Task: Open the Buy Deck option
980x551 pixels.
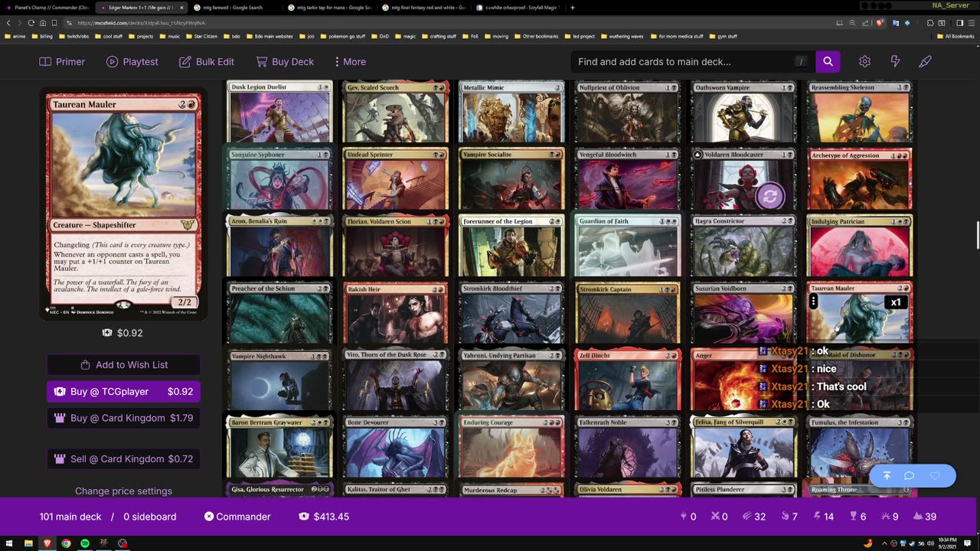Action: coord(285,61)
